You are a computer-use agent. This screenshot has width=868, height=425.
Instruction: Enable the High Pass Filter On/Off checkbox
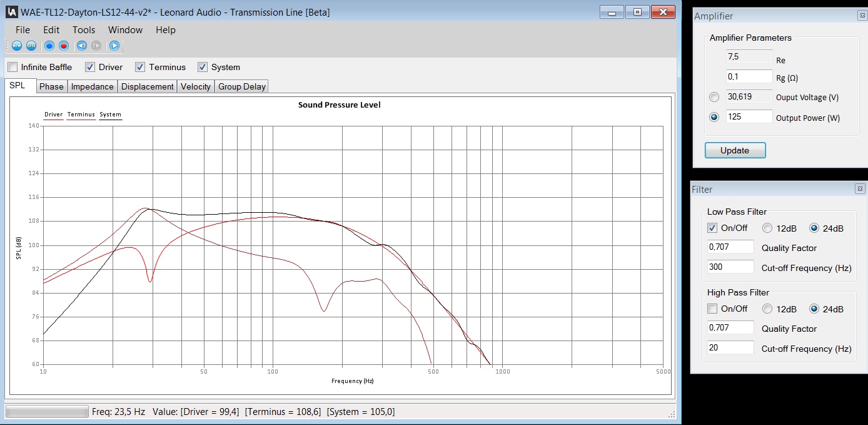(x=712, y=309)
